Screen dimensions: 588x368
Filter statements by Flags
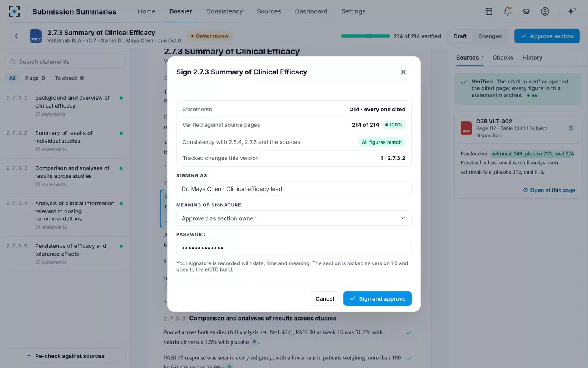35,78
